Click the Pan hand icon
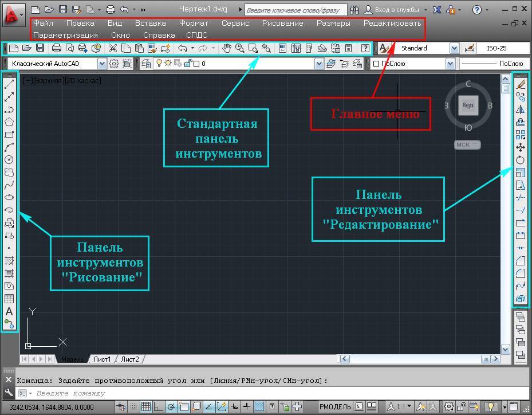This screenshot has height=415, width=532. tap(227, 48)
